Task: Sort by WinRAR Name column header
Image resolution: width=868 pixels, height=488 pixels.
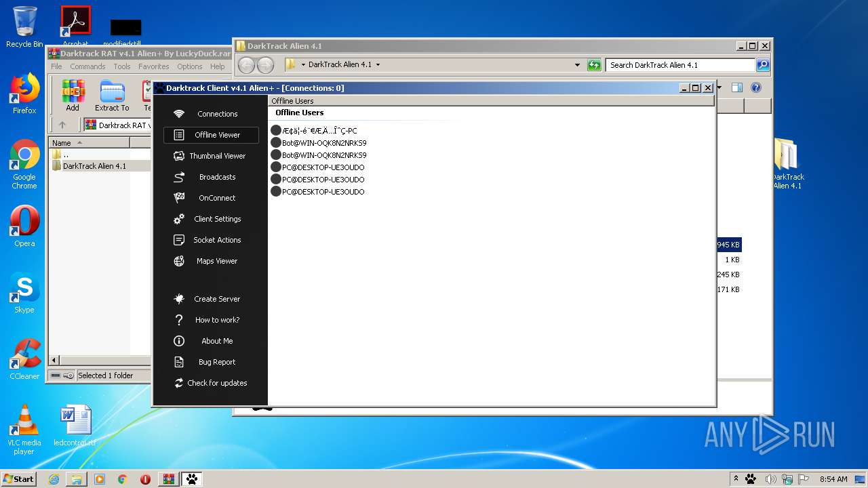Action: [x=89, y=143]
